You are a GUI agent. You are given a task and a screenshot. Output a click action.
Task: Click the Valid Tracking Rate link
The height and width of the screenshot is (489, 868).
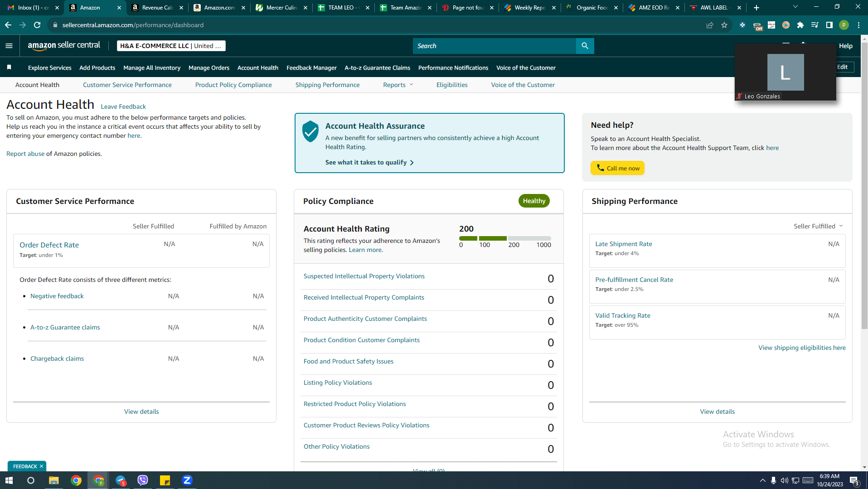pyautogui.click(x=623, y=315)
